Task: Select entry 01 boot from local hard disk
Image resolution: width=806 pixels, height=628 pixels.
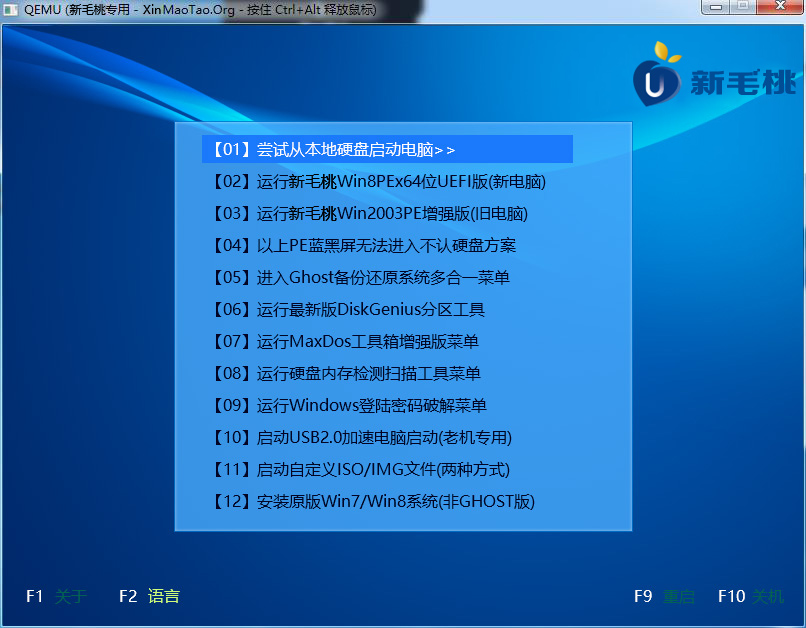Action: coord(387,149)
